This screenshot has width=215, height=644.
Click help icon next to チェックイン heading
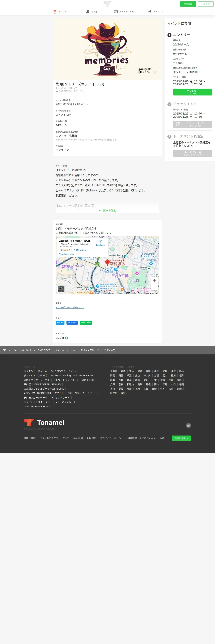point(195,104)
